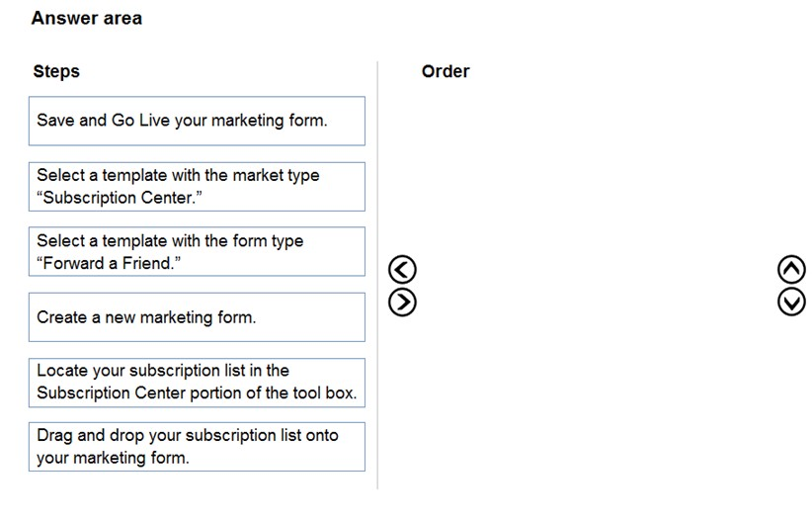
Task: Select 'Drag and drop your subscription list' step
Action: coord(197,447)
